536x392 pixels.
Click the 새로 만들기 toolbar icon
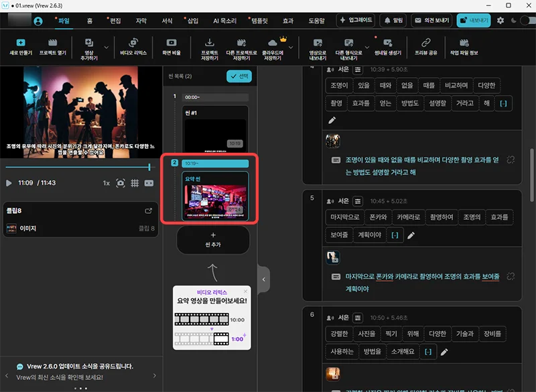pyautogui.click(x=21, y=47)
